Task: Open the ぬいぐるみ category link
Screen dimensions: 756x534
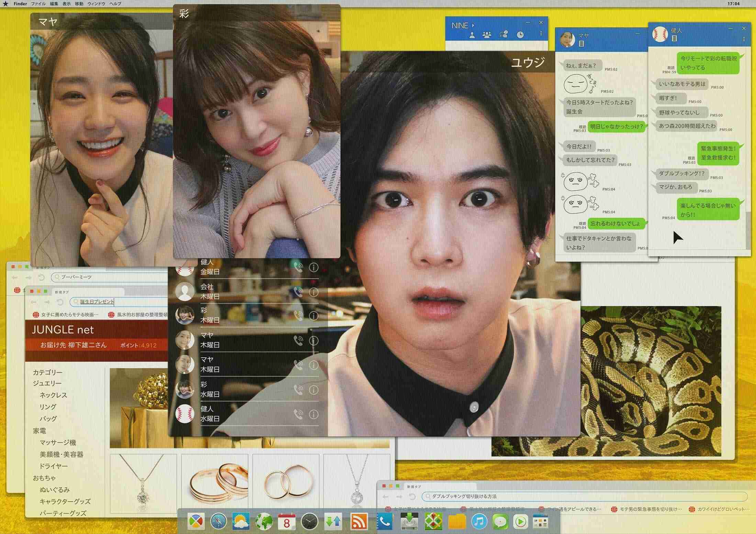Action: (55, 490)
